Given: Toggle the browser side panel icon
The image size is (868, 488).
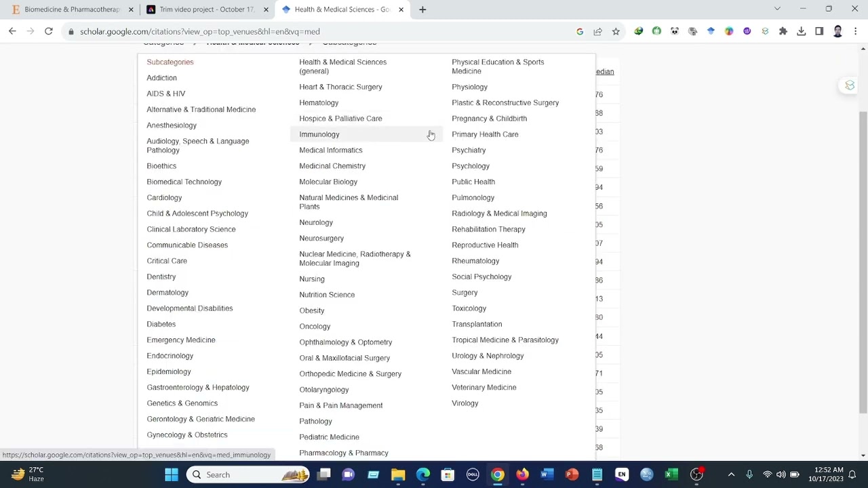Looking at the screenshot, I should [819, 31].
